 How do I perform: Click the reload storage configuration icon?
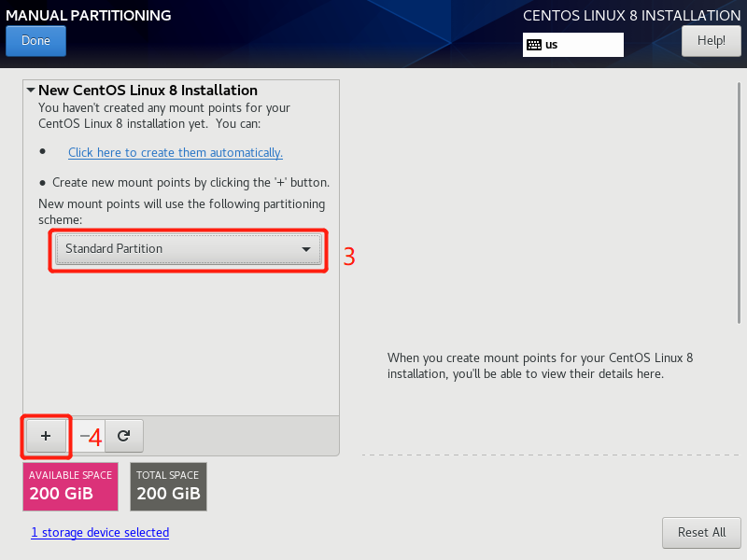click(124, 436)
